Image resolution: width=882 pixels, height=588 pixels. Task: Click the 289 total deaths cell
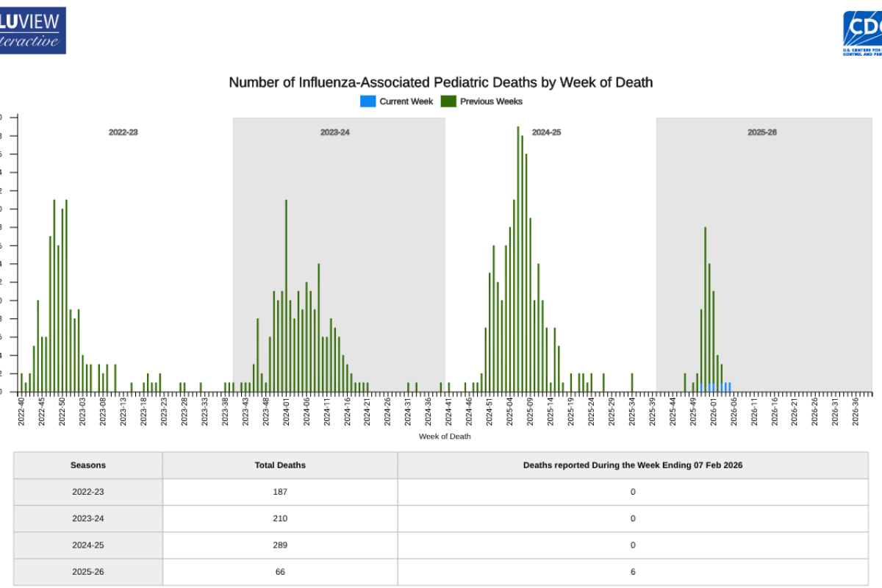[x=280, y=545]
